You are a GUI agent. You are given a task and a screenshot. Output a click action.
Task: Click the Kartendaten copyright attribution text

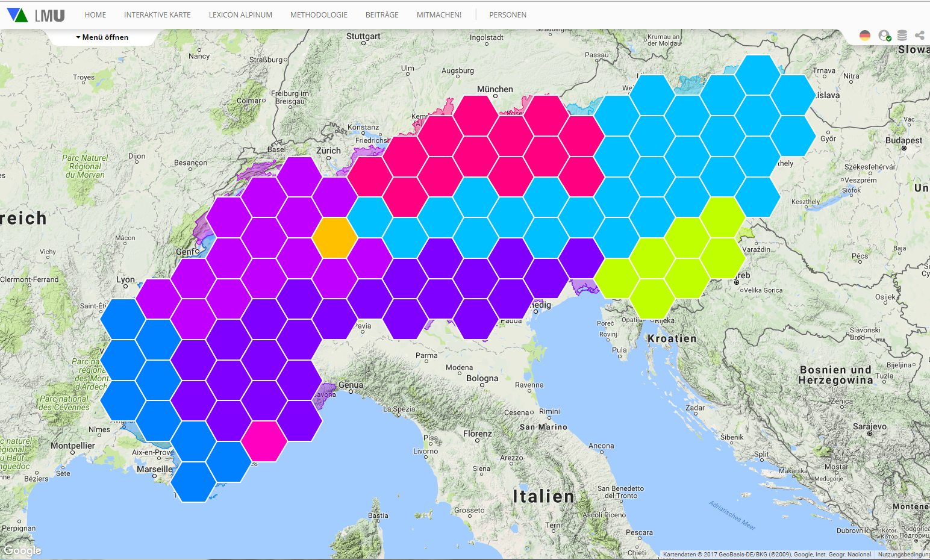(766, 555)
